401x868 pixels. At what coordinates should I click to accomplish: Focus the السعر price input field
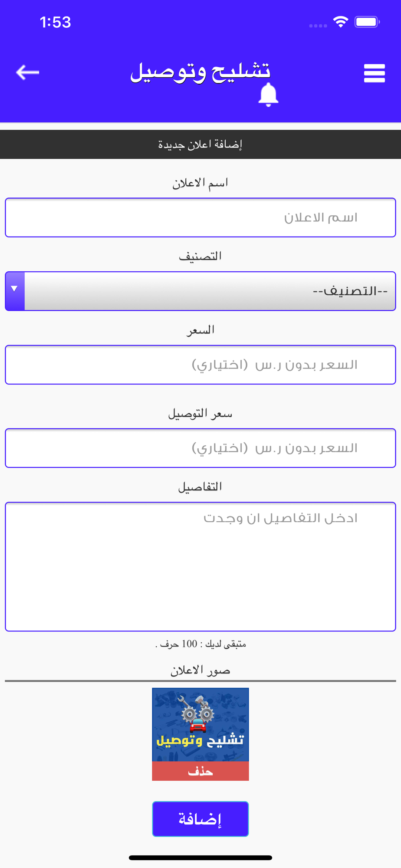point(200,365)
